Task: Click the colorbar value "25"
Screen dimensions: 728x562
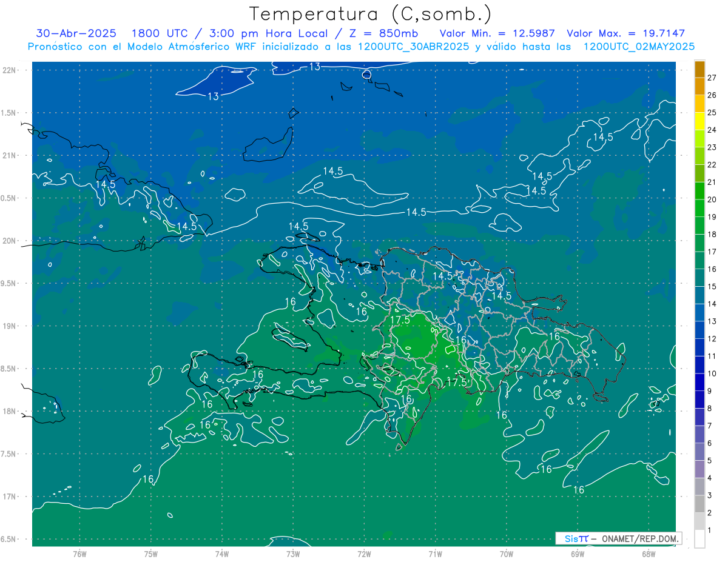Action: coord(712,112)
